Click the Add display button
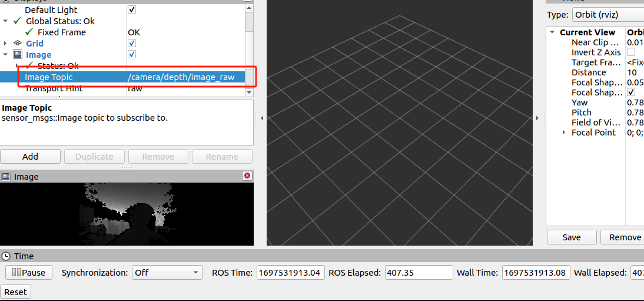644x301 pixels. [31, 157]
